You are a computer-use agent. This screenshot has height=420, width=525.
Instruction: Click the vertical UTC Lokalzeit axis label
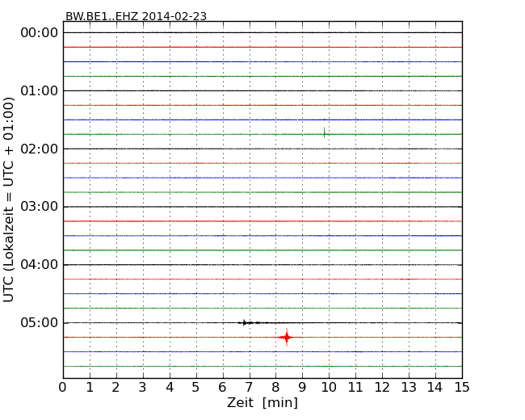(x=9, y=199)
